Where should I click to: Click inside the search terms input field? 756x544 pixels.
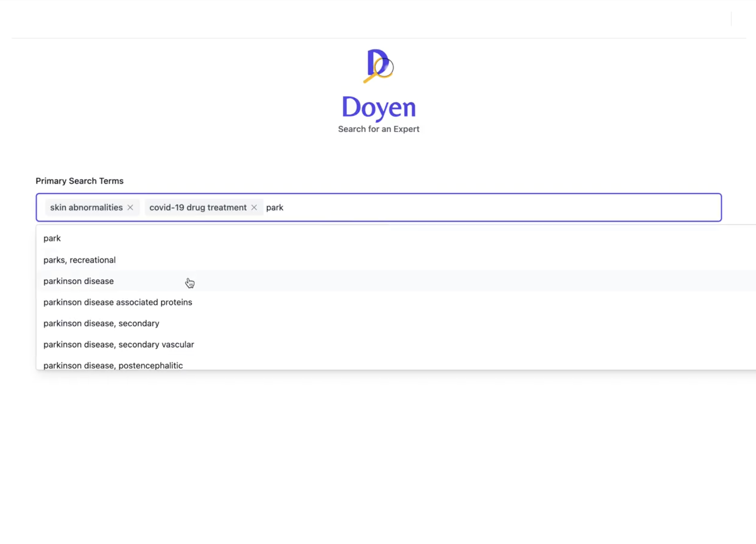click(434, 207)
